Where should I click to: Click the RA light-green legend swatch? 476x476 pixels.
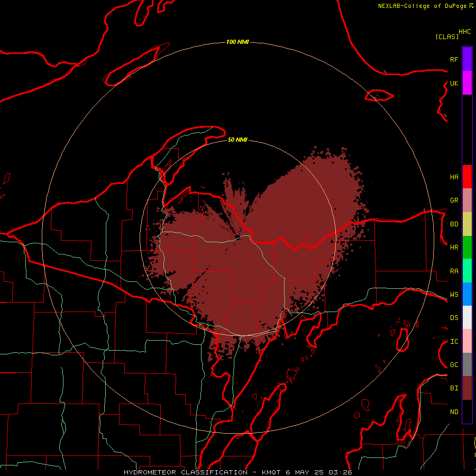[x=467, y=271]
